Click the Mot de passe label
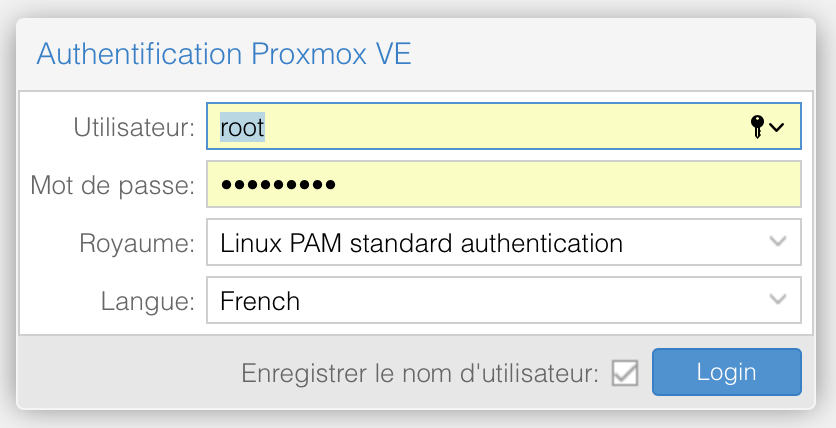 click(x=112, y=185)
